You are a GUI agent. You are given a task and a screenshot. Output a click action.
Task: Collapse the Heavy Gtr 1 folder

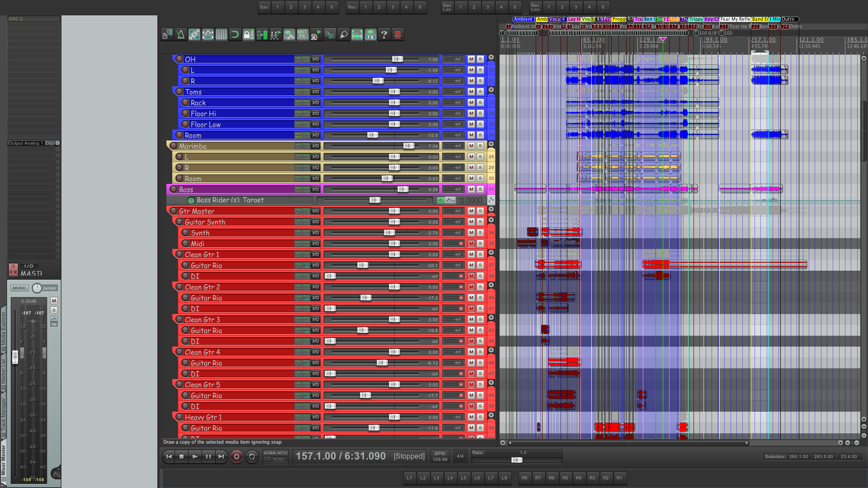[x=491, y=416]
